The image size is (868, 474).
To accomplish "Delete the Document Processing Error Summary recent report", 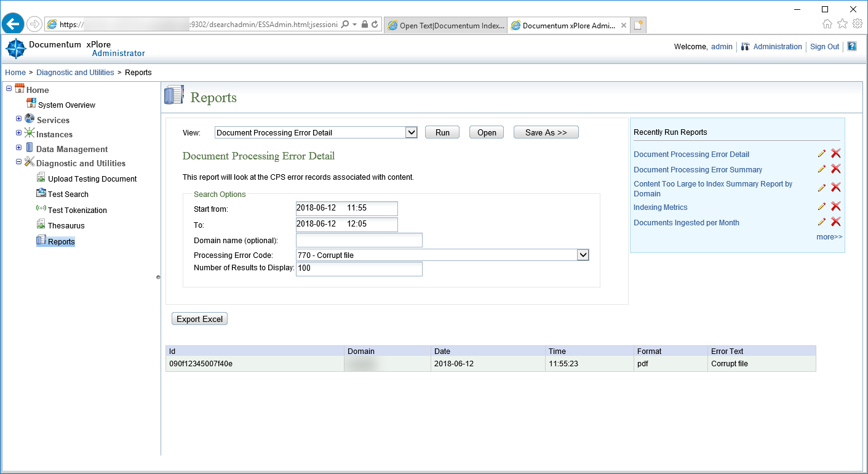I will point(835,169).
